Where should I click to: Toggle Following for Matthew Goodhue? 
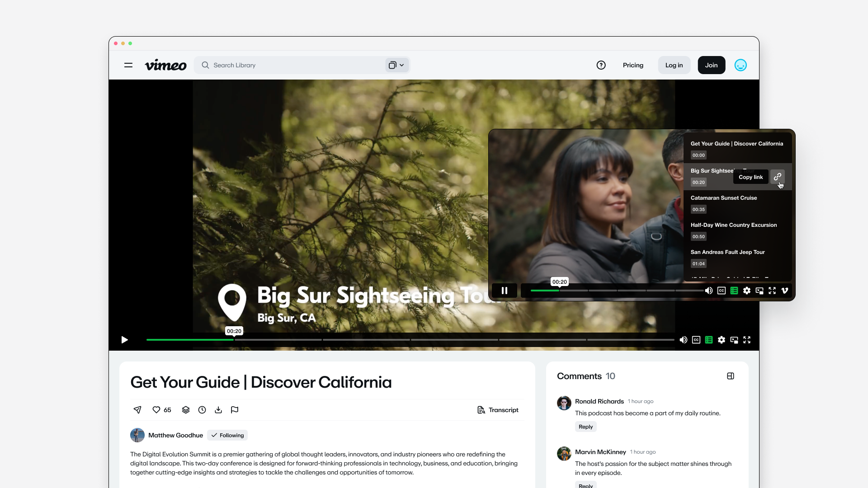tap(227, 435)
